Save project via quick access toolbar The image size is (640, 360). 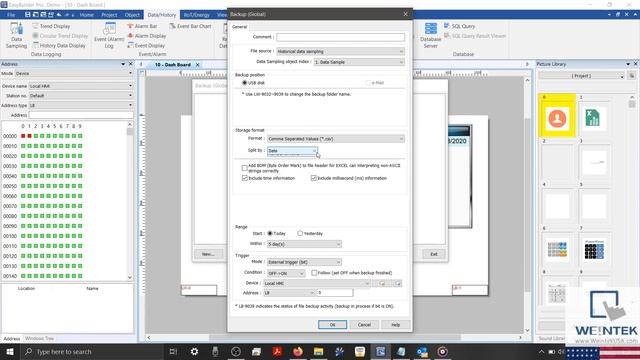(27, 15)
